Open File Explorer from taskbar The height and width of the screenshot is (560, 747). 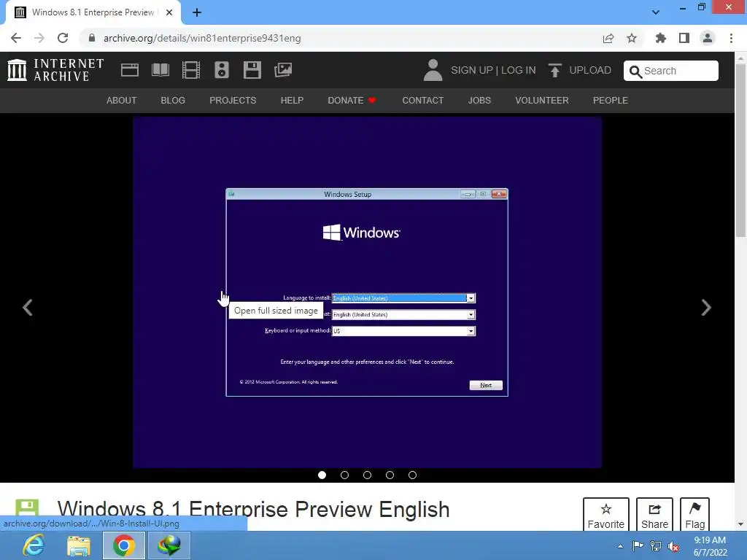[79, 545]
